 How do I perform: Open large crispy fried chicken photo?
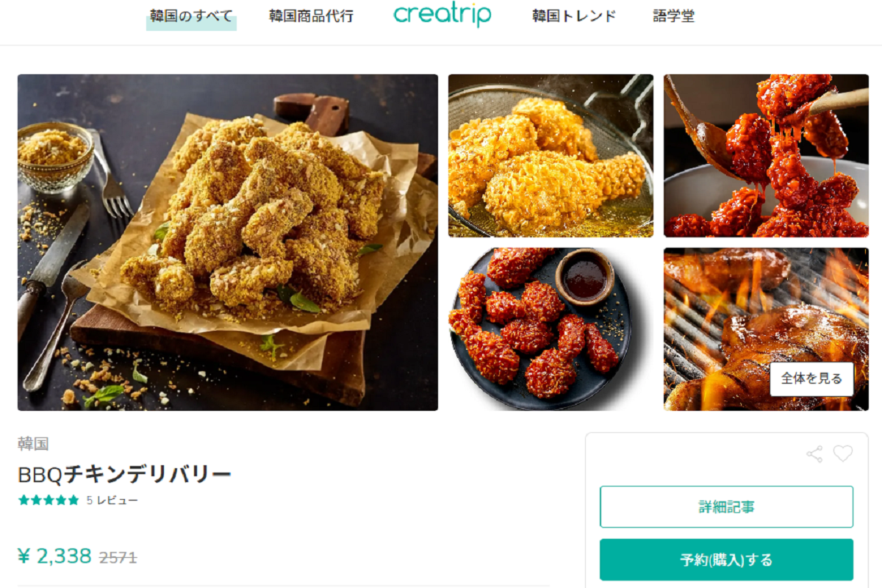pyautogui.click(x=228, y=243)
